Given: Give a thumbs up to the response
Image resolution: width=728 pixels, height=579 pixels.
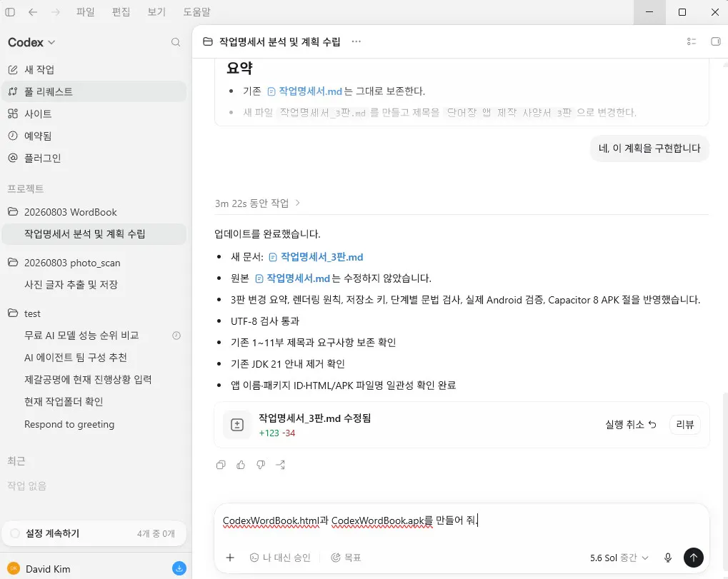Looking at the screenshot, I should coord(241,465).
